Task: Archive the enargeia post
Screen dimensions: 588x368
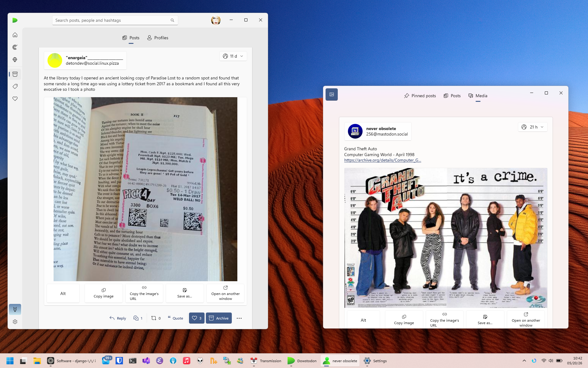Action: click(x=219, y=318)
